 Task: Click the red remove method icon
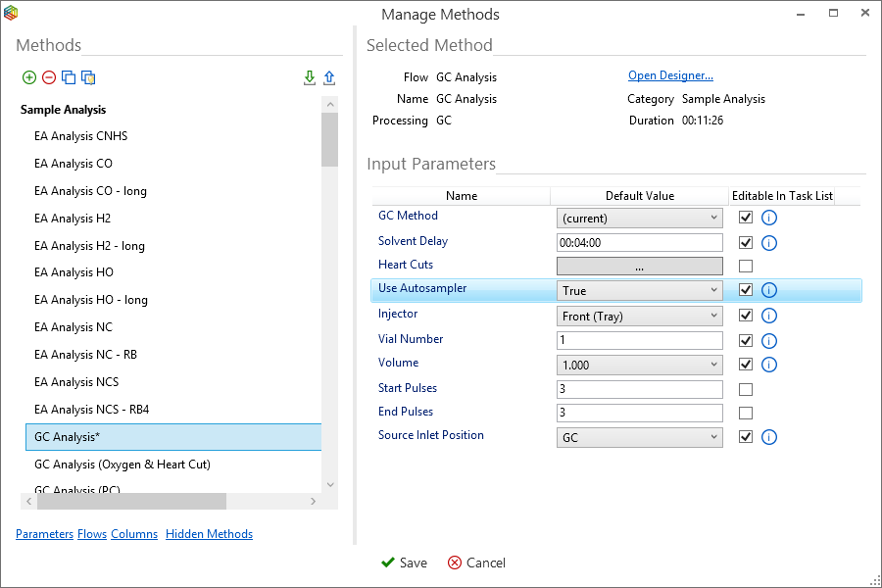click(x=49, y=78)
